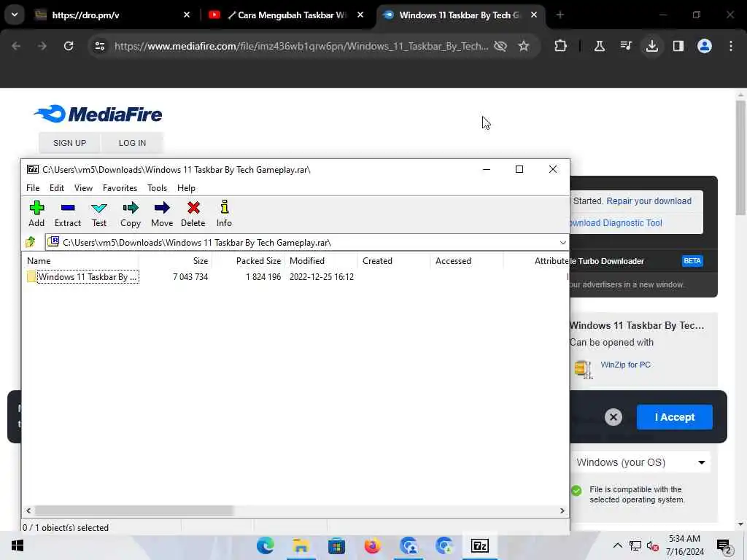747x560 pixels.
Task: Open Microsoft Edge from the taskbar
Action: 266,545
